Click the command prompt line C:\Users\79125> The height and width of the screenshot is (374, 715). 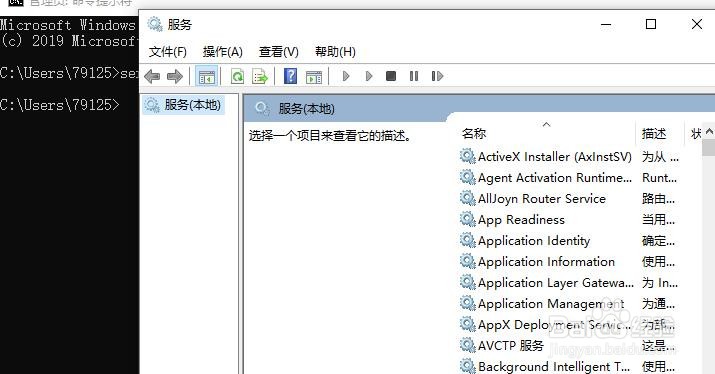(60, 105)
